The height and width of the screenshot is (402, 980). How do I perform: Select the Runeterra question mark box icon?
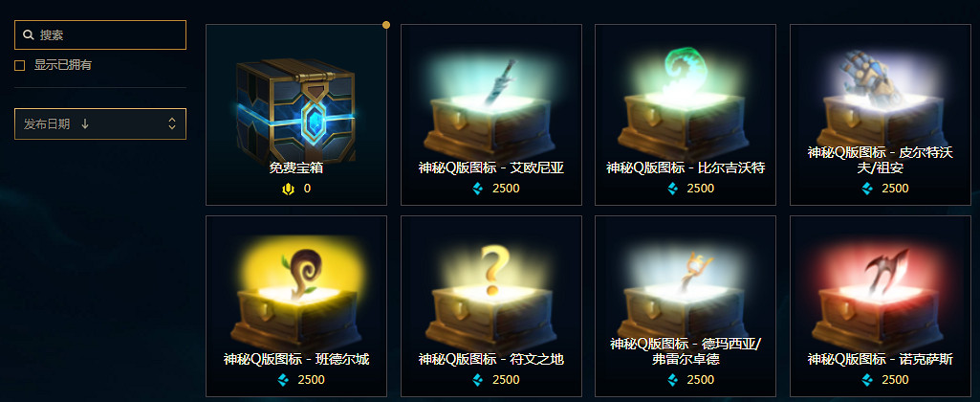pos(491,297)
